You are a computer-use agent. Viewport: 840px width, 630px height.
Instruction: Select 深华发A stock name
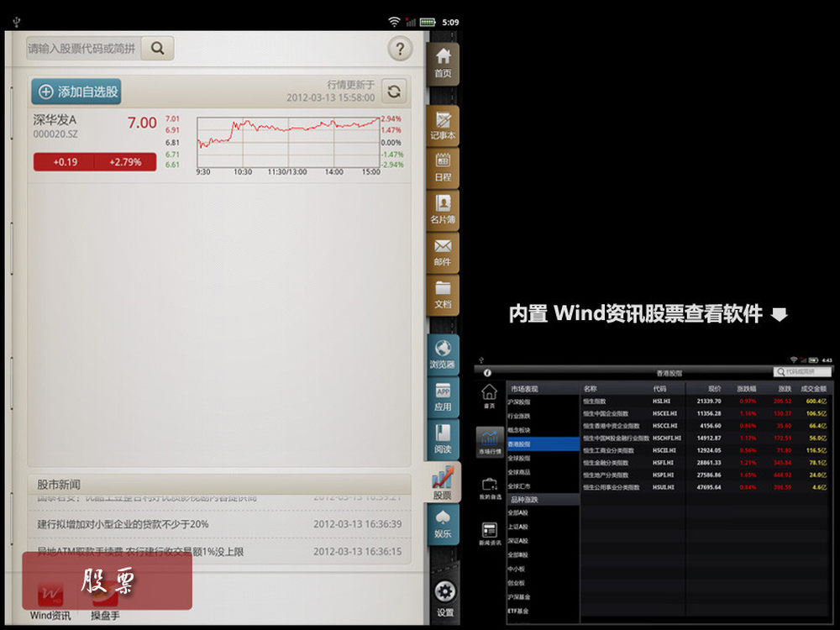[55, 120]
